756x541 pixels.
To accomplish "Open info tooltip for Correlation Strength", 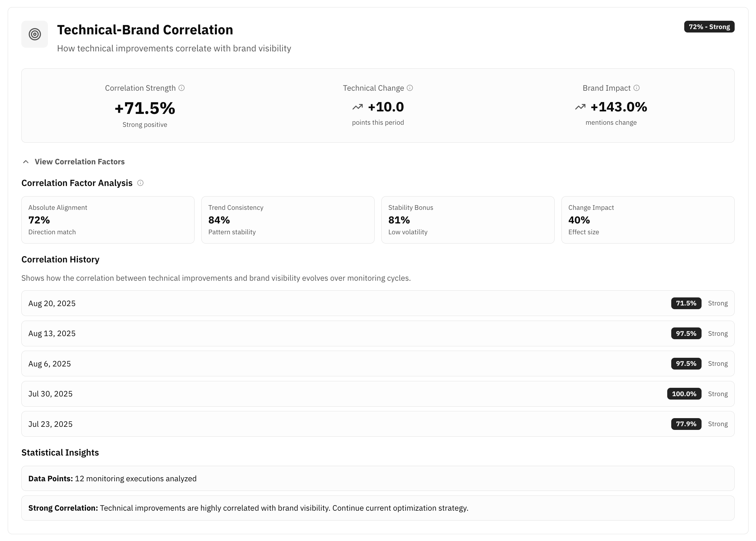I will click(x=182, y=88).
